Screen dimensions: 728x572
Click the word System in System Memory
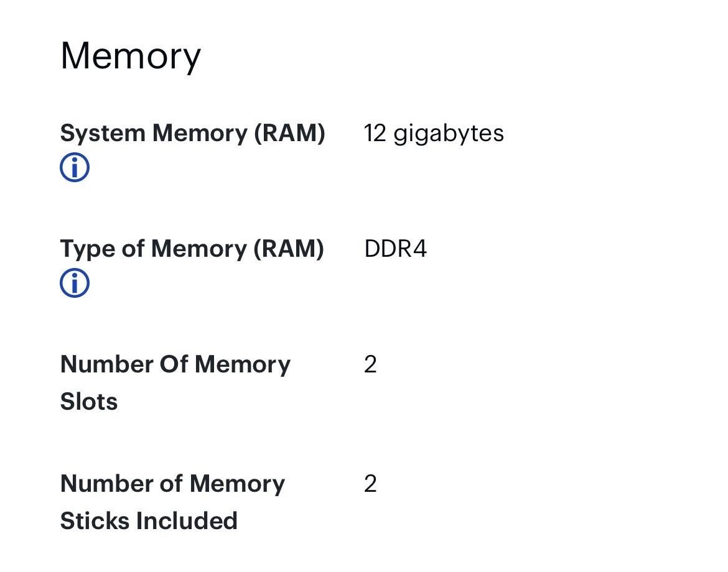[x=103, y=134]
